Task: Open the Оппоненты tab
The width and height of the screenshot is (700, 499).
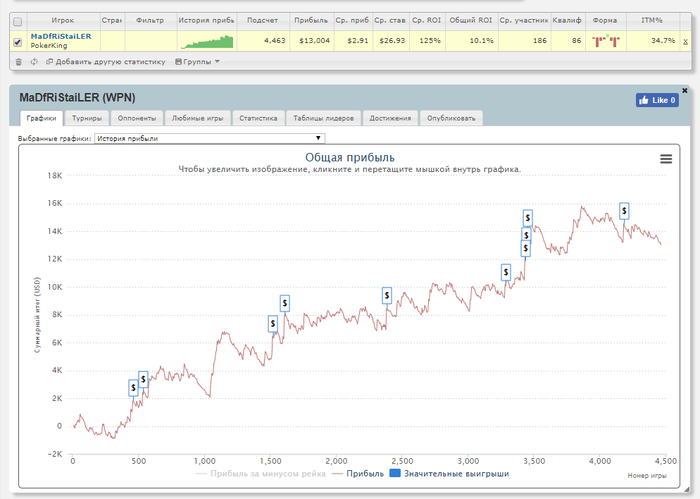Action: point(137,118)
